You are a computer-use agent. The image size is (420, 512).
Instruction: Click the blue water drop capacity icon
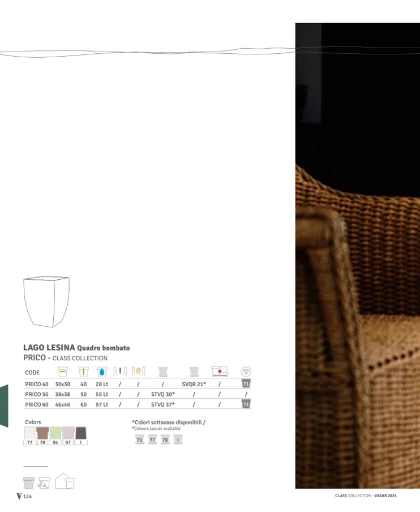pos(101,372)
